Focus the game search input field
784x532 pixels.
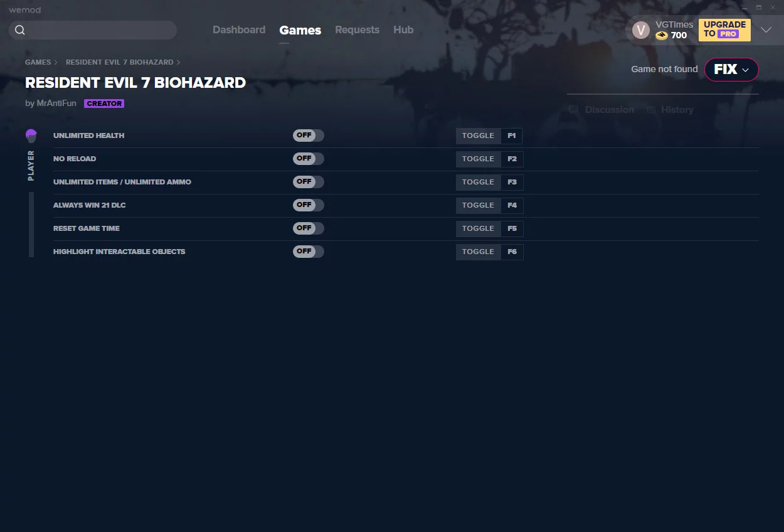click(x=93, y=30)
